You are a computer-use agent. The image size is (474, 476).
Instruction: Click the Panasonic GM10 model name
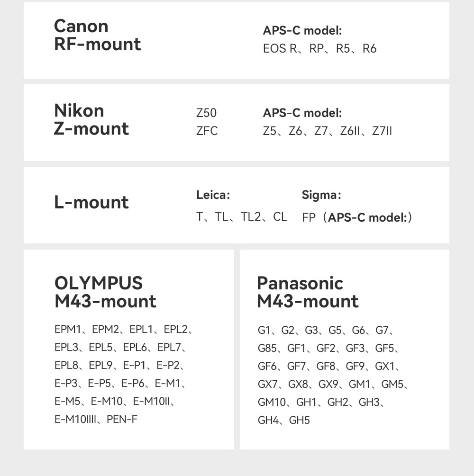click(x=272, y=402)
